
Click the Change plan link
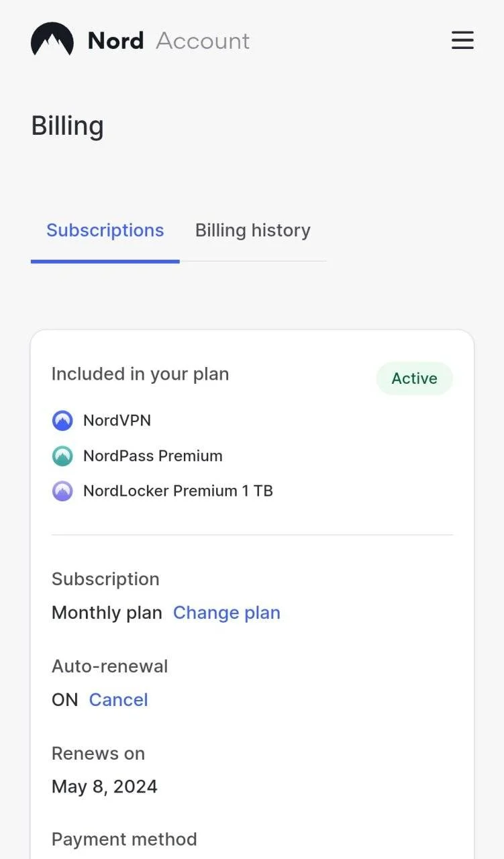tap(227, 613)
